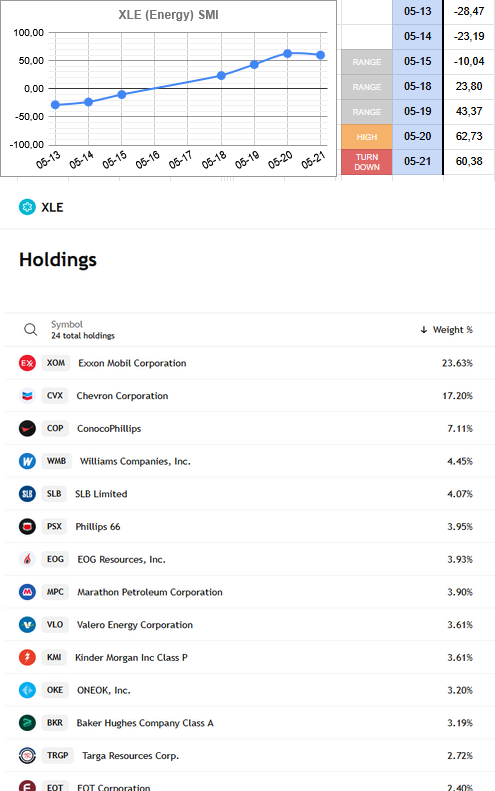The height and width of the screenshot is (791, 495).
Task: Click the Williams Companies blue W logo
Action: (x=27, y=461)
